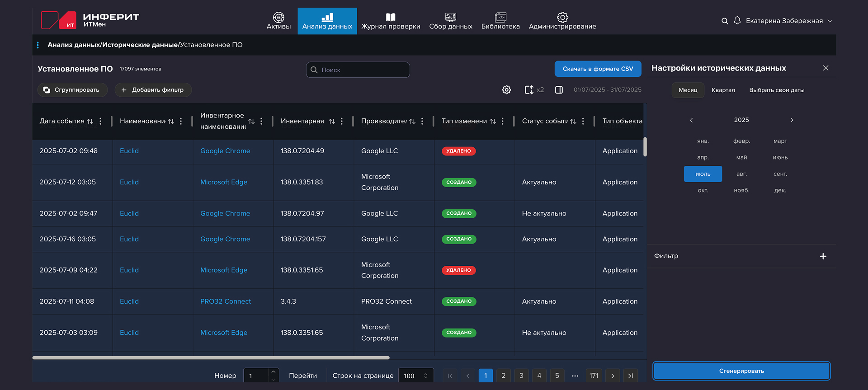Select month окт.

pos(703,190)
